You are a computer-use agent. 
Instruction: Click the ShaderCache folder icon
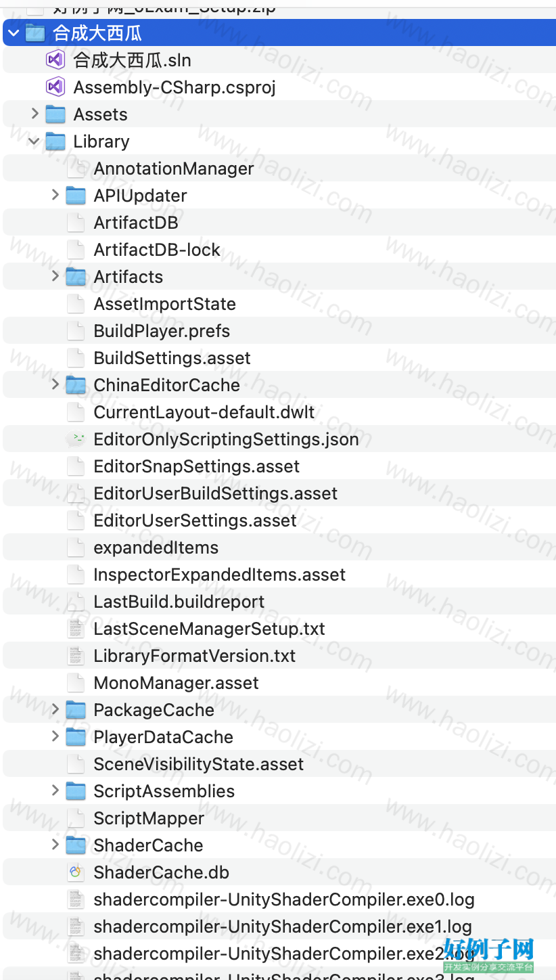tap(76, 845)
